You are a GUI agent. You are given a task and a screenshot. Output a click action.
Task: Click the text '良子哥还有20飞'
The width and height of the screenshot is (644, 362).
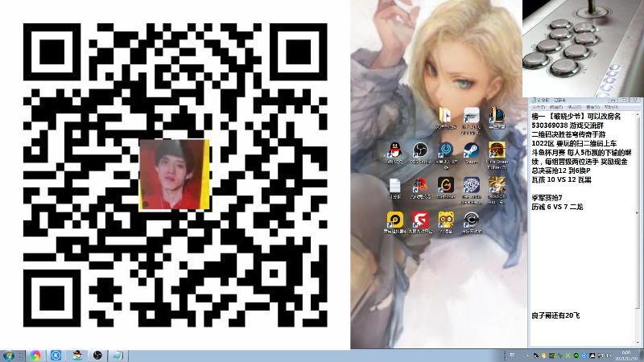[x=555, y=315]
